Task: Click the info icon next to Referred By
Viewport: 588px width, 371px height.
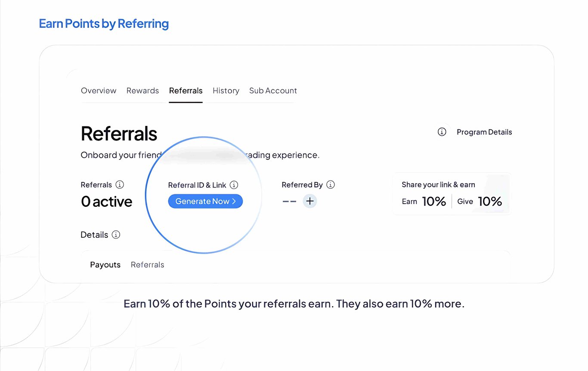Action: click(x=330, y=184)
